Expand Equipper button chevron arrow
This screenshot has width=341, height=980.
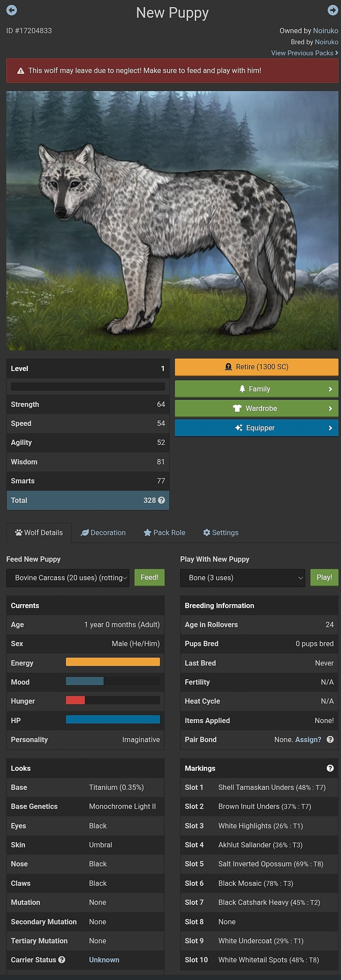[x=330, y=428]
